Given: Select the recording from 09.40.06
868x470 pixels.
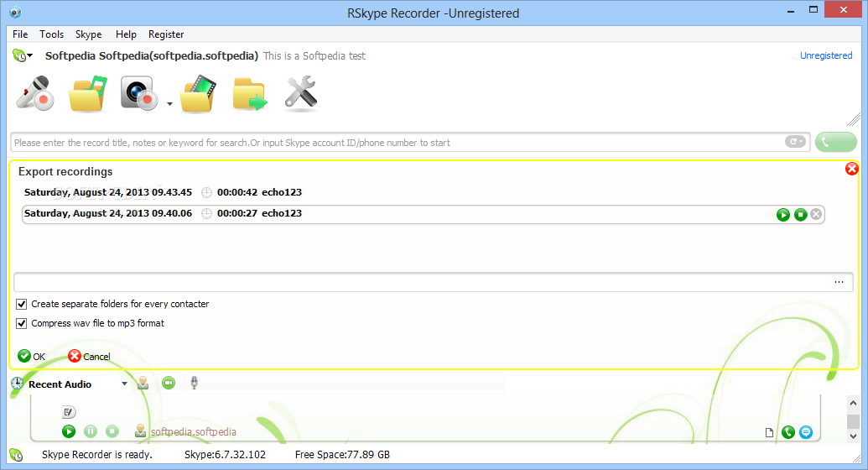Looking at the screenshot, I should (424, 214).
